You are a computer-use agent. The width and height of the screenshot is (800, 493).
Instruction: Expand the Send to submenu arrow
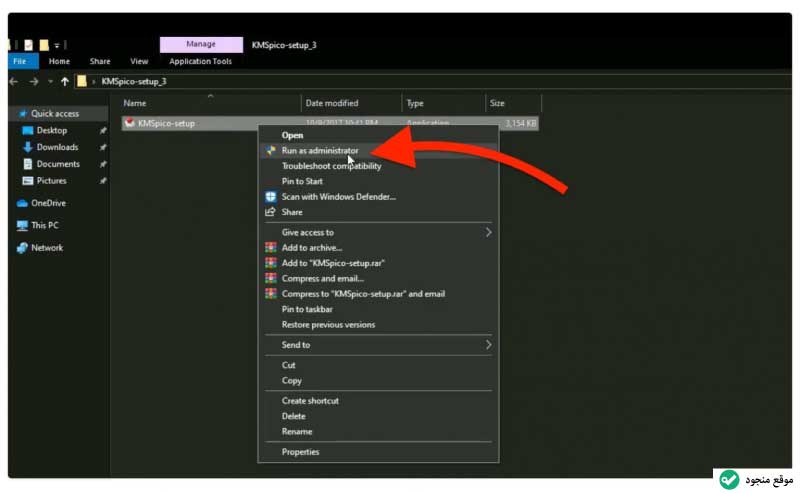coord(488,344)
